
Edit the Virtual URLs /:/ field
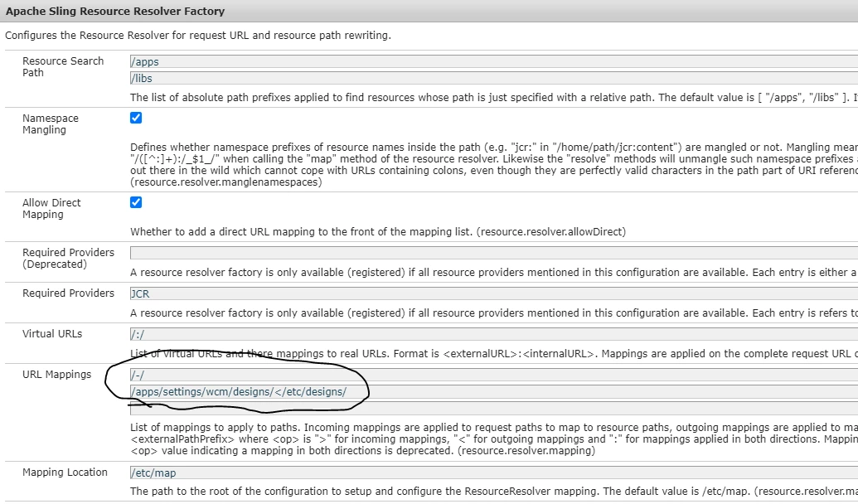[493, 334]
